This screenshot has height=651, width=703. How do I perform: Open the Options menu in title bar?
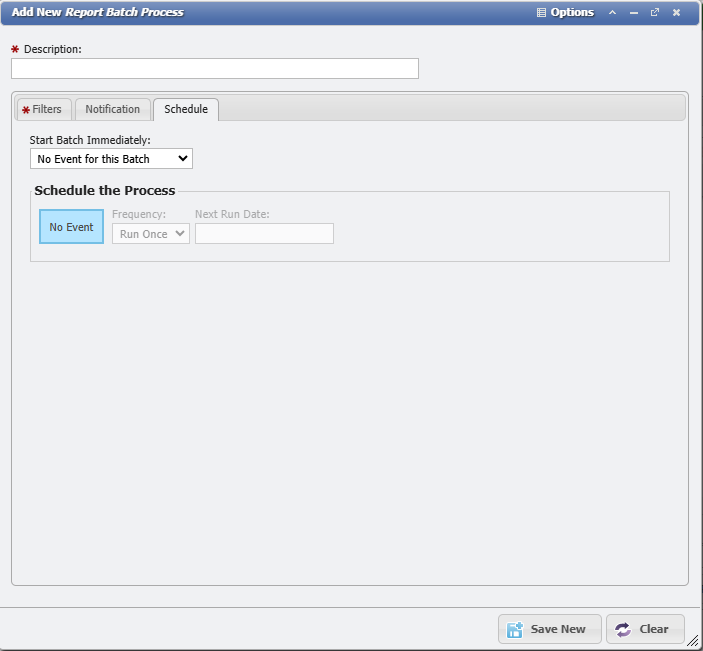pyautogui.click(x=571, y=13)
